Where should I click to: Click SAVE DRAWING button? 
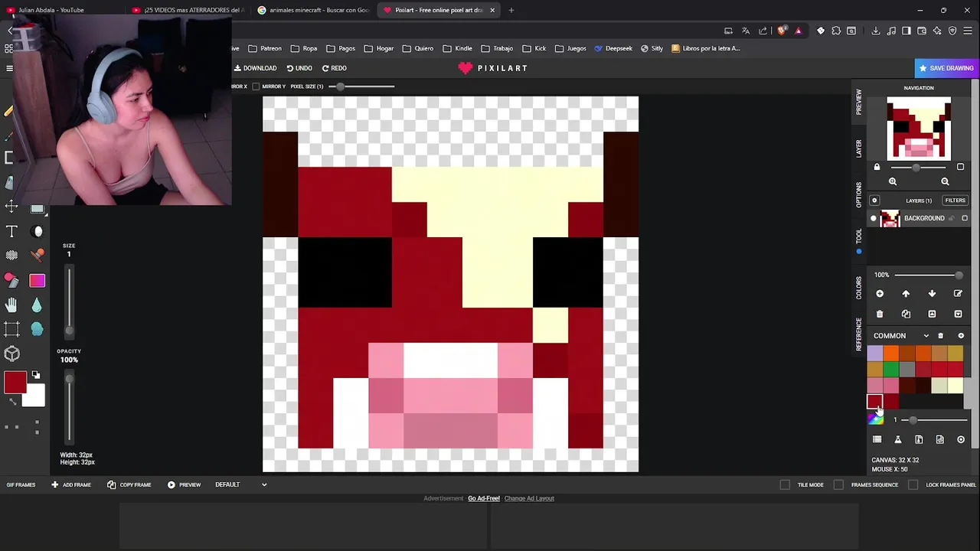tap(946, 68)
